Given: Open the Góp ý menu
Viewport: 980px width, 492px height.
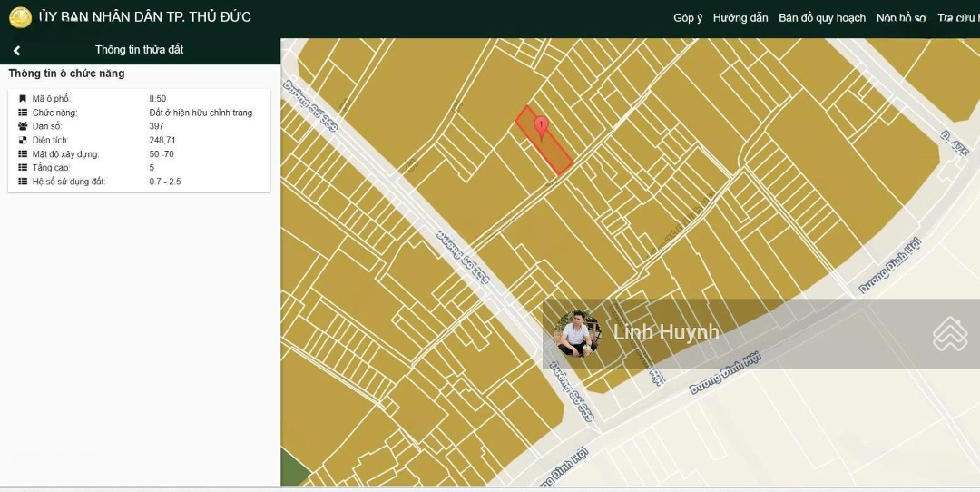Looking at the screenshot, I should point(687,18).
